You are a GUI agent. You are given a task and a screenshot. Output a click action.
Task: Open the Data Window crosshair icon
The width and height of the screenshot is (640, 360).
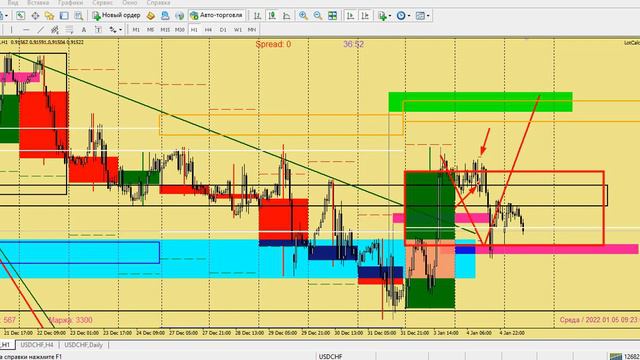coord(35,16)
